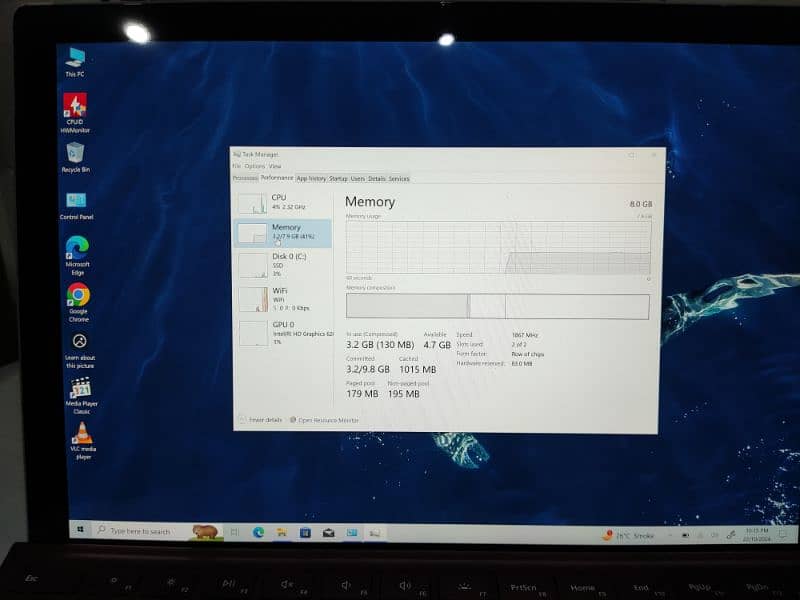Collapse Task Manager with Fewer details
The image size is (800, 600).
[262, 420]
